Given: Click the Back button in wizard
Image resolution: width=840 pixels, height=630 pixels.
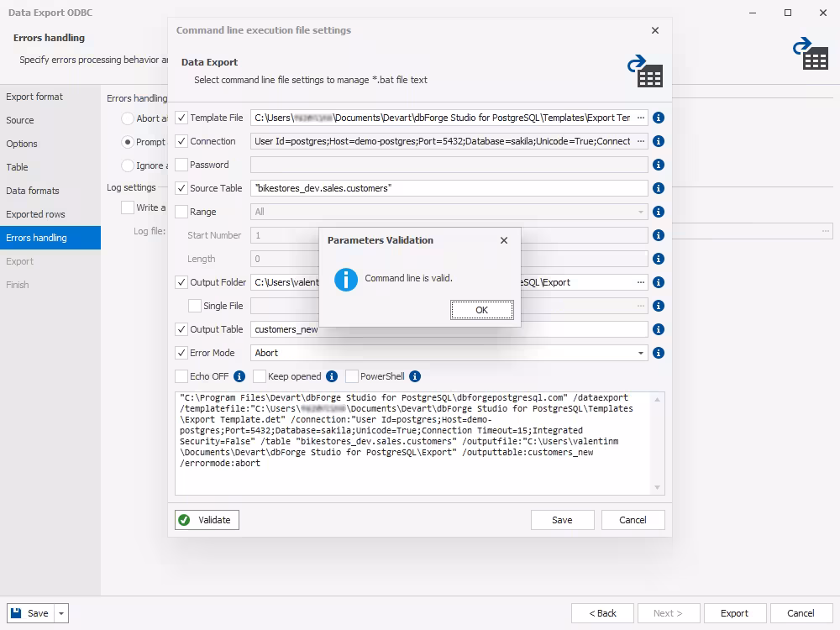Looking at the screenshot, I should click(602, 613).
